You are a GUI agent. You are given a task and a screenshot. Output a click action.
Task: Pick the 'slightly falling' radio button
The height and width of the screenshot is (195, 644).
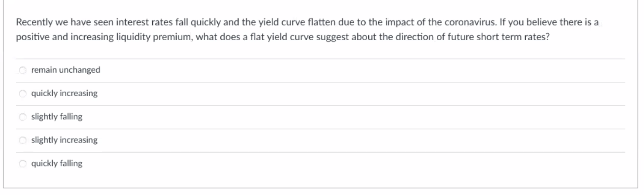click(23, 117)
